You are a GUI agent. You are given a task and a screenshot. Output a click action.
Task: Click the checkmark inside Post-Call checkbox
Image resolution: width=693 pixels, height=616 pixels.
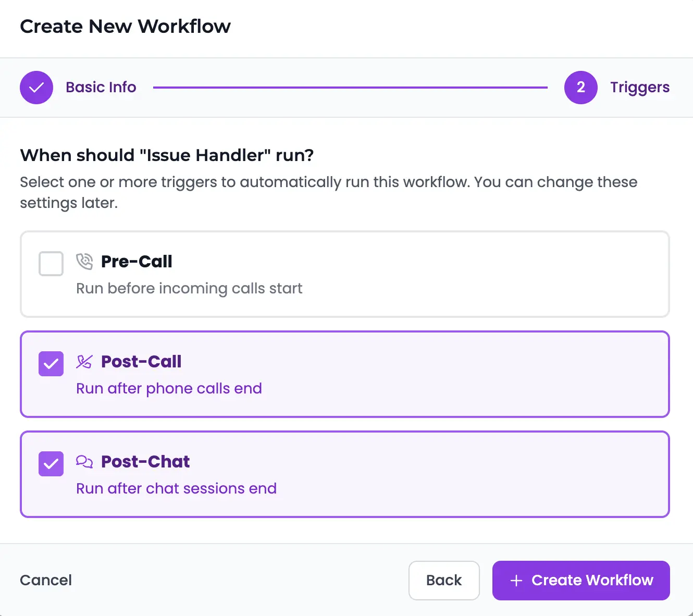(x=51, y=364)
